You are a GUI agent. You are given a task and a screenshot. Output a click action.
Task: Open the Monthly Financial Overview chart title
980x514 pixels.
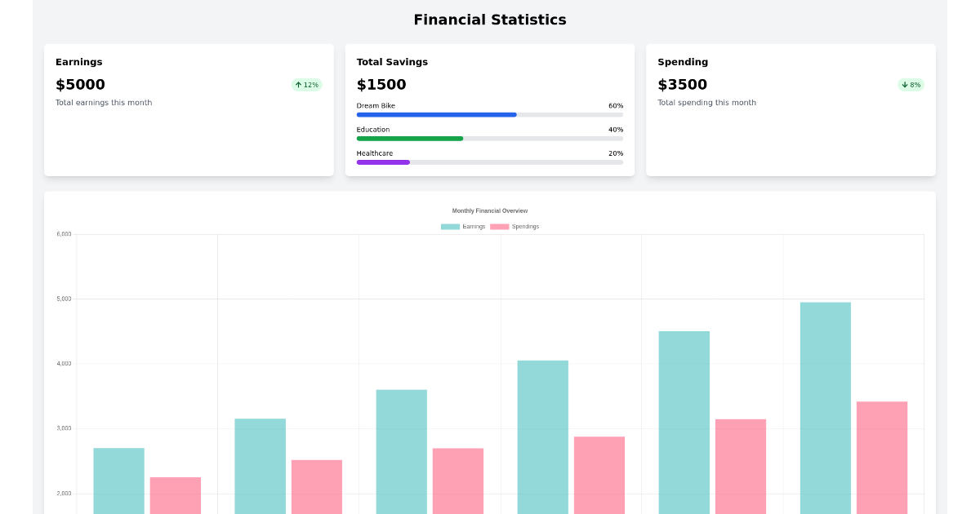pyautogui.click(x=489, y=210)
